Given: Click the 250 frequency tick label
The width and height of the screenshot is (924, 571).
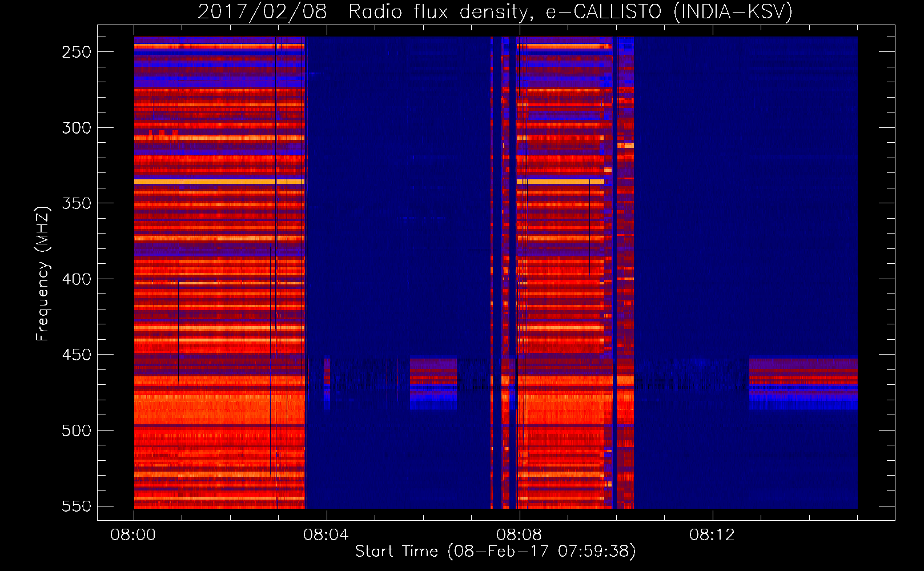Looking at the screenshot, I should (77, 52).
